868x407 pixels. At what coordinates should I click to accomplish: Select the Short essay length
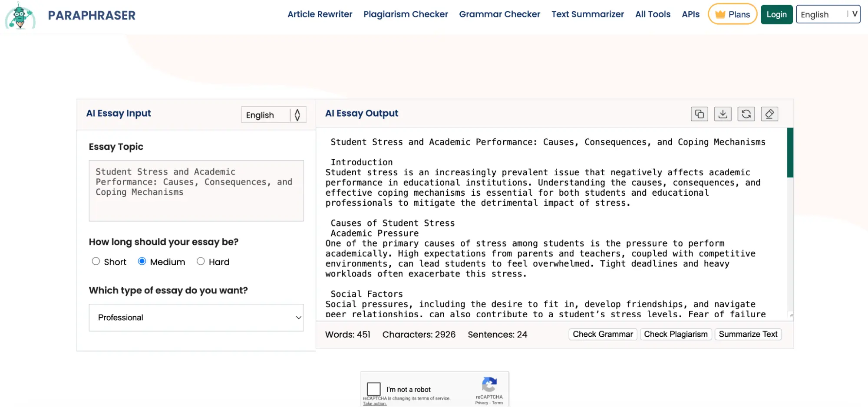[96, 261]
